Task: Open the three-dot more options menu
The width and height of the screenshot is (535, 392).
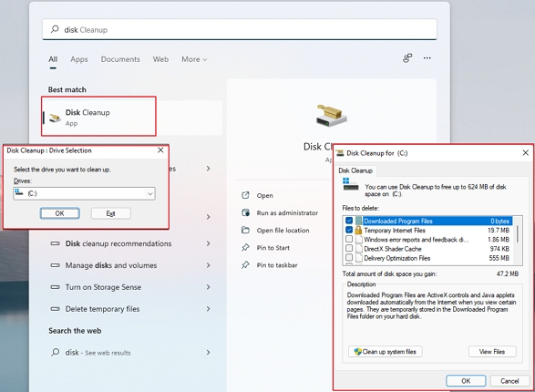Action: tap(427, 58)
